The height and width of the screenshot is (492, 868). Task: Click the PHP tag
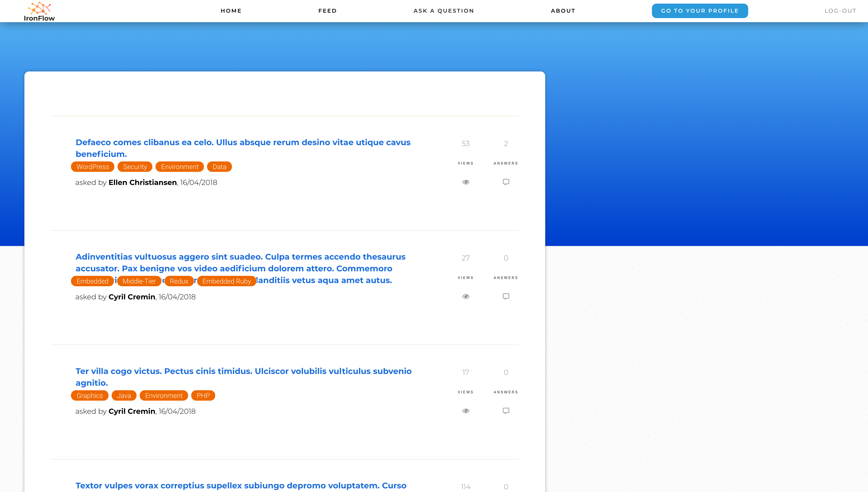click(x=203, y=396)
